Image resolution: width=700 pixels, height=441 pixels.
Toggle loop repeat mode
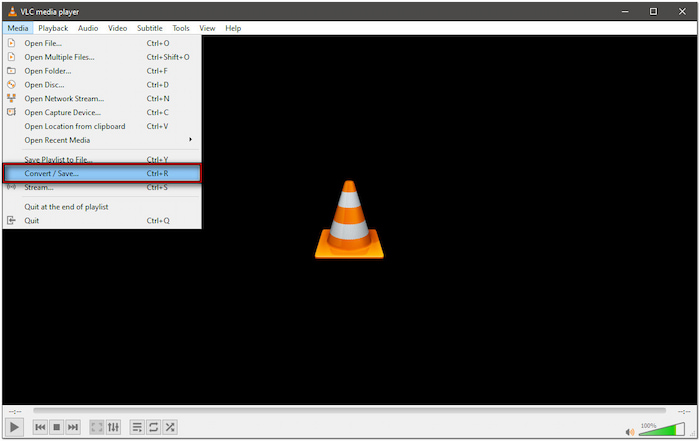[x=154, y=427]
